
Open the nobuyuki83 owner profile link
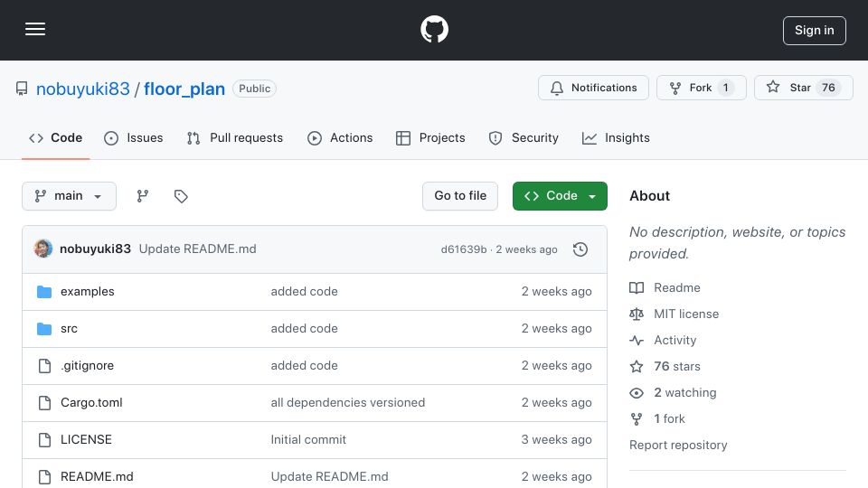(83, 89)
